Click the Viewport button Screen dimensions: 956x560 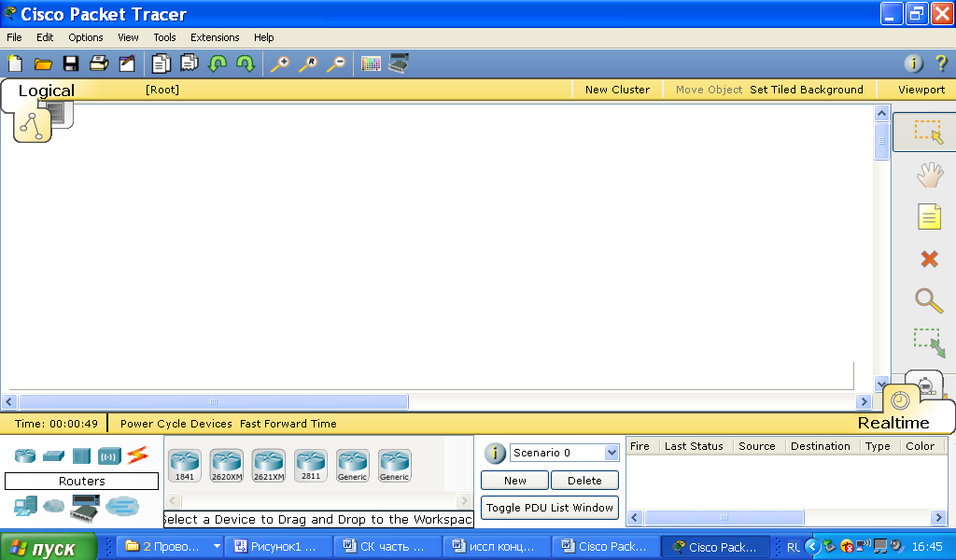coord(921,90)
